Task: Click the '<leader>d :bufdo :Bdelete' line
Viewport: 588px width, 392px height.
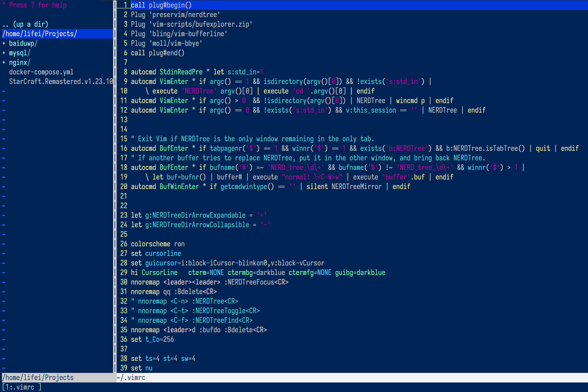Action: [x=199, y=330]
